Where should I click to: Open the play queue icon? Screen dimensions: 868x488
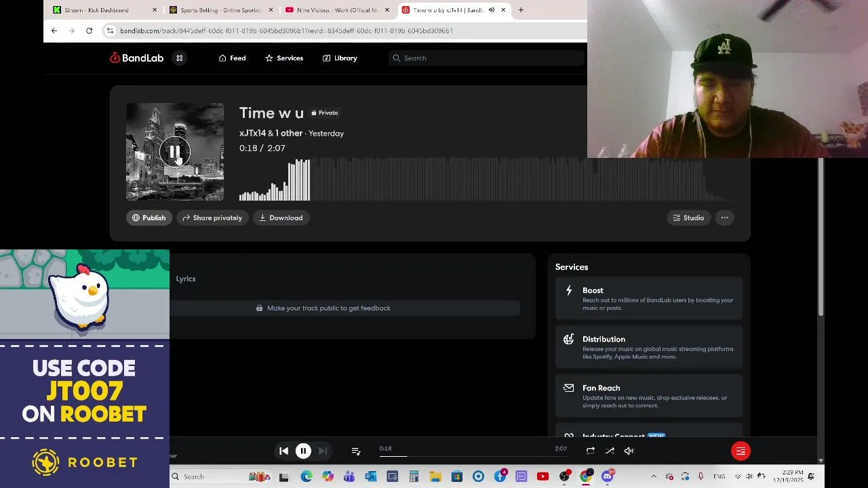pyautogui.click(x=356, y=451)
